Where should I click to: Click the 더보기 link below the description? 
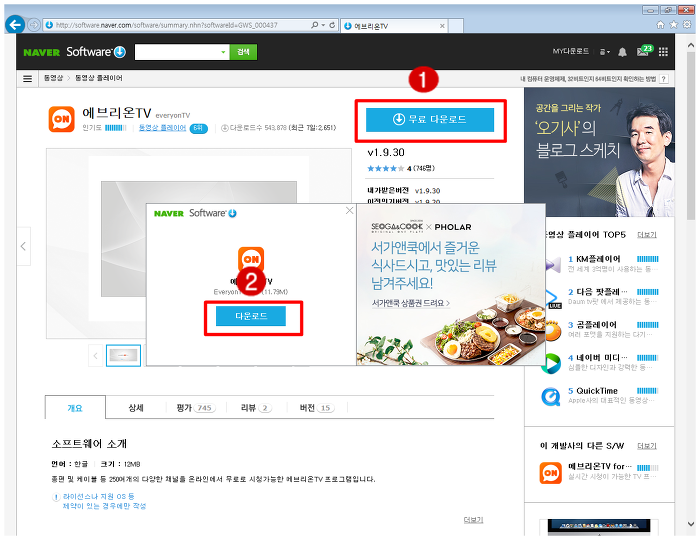[473, 520]
